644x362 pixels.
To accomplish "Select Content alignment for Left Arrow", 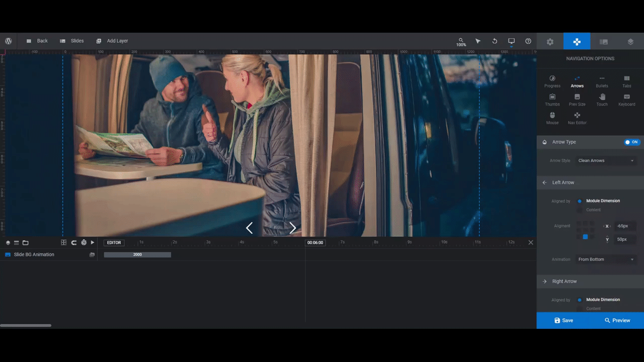I will (580, 210).
